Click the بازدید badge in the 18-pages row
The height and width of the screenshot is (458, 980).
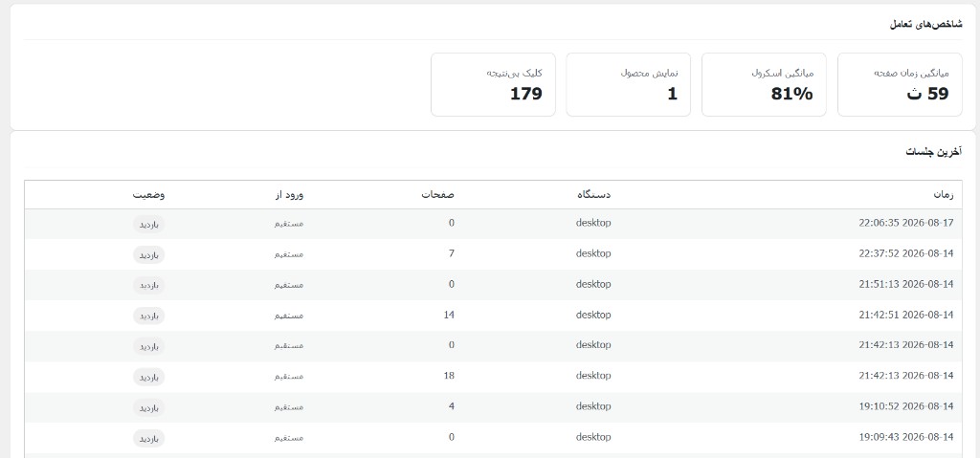click(x=148, y=378)
